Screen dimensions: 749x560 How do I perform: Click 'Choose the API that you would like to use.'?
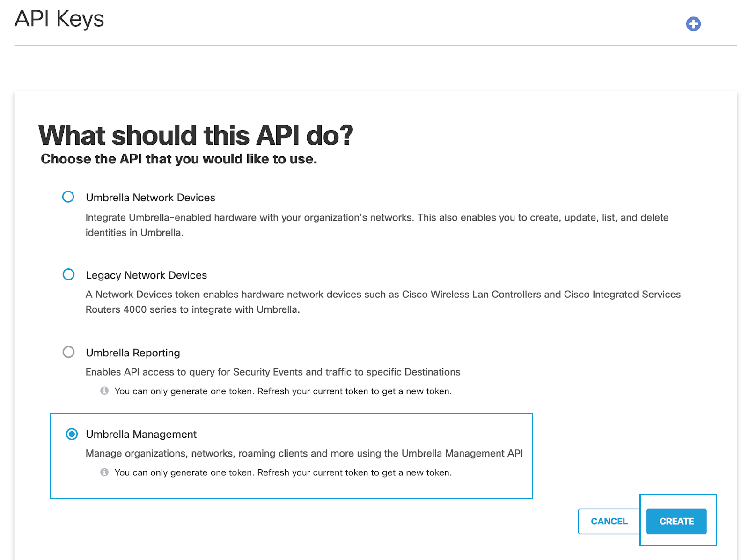click(x=179, y=159)
